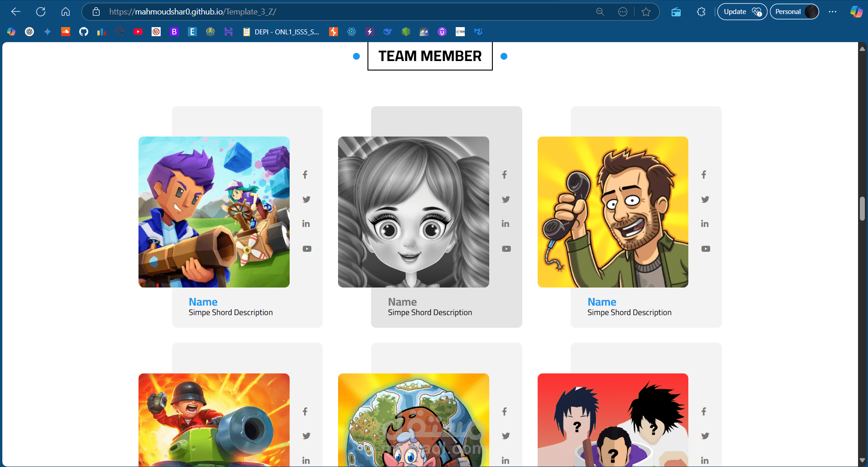Click the three-dots circle icon in address bar
This screenshot has width=868, height=467.
(x=623, y=12)
